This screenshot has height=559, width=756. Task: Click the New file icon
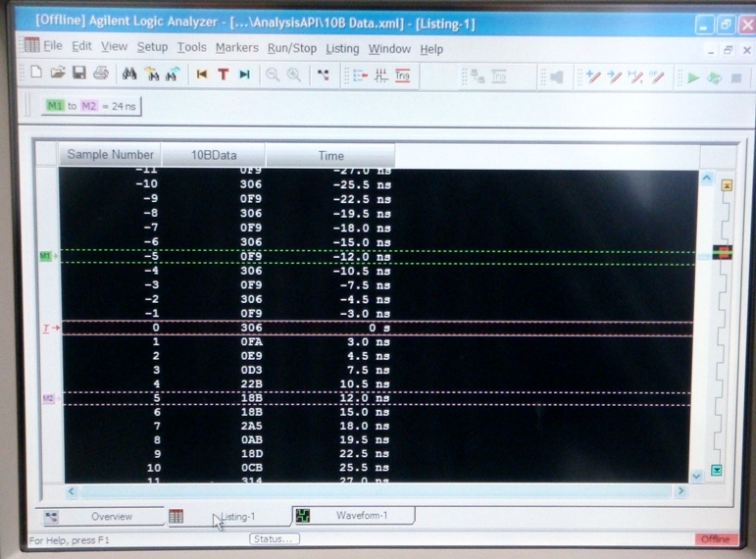36,73
